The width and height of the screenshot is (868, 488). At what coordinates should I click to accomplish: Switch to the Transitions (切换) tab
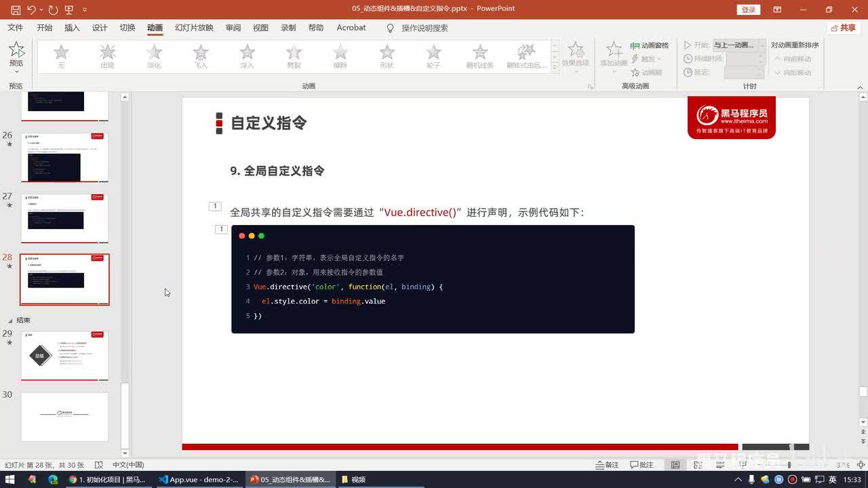127,28
